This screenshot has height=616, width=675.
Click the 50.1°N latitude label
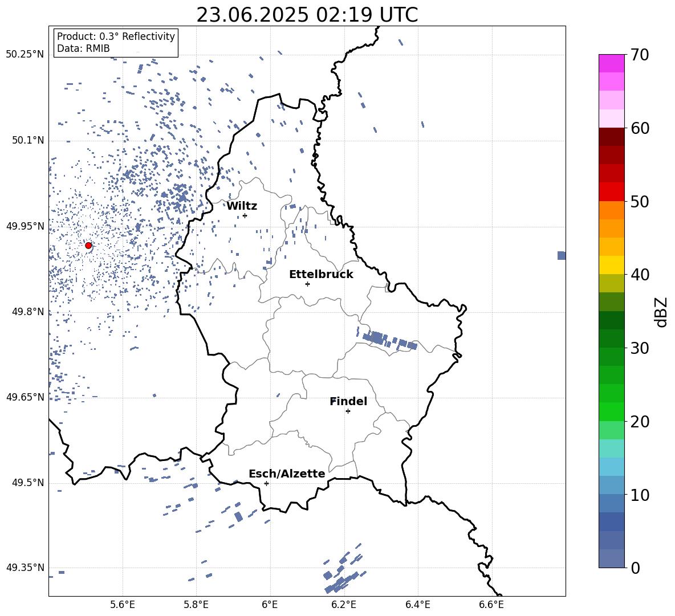pos(27,141)
